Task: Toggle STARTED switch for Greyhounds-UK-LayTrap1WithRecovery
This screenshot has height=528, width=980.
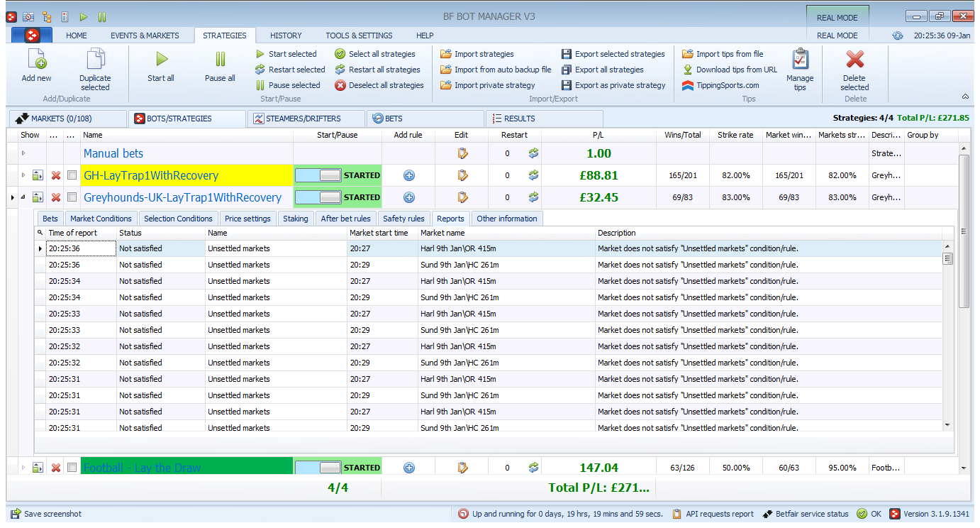Action: (x=318, y=197)
